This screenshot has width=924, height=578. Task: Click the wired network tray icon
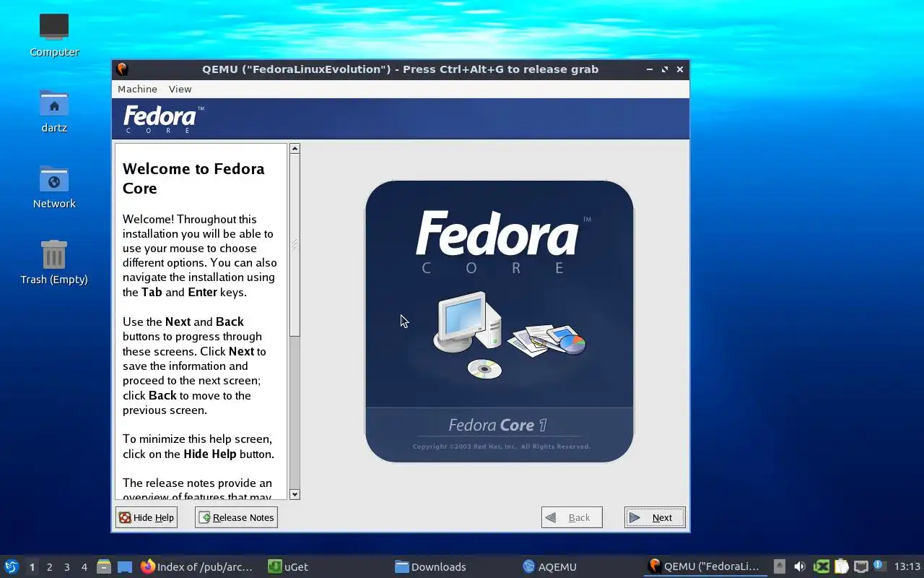pyautogui.click(x=861, y=566)
